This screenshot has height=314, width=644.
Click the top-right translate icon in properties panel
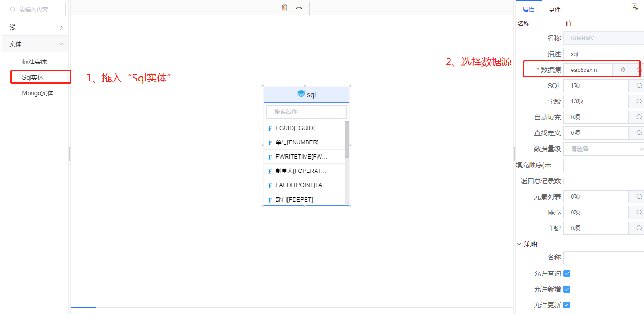click(x=634, y=7)
